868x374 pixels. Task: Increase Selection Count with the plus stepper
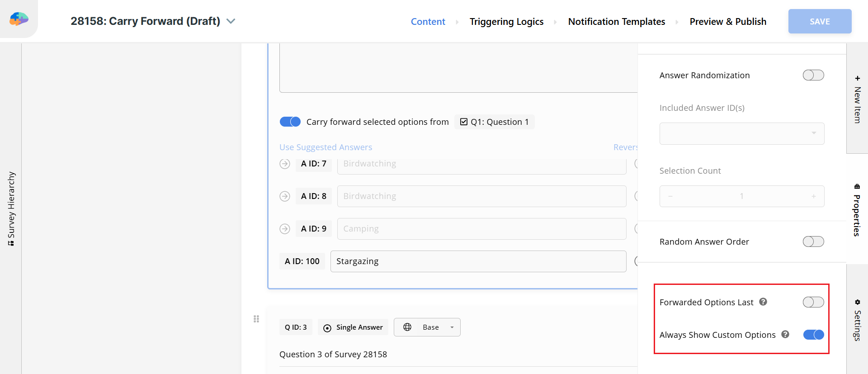(x=813, y=196)
